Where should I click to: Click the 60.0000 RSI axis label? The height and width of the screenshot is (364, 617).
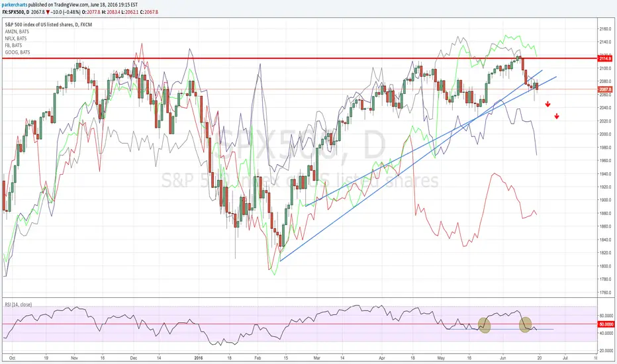pos(606,316)
